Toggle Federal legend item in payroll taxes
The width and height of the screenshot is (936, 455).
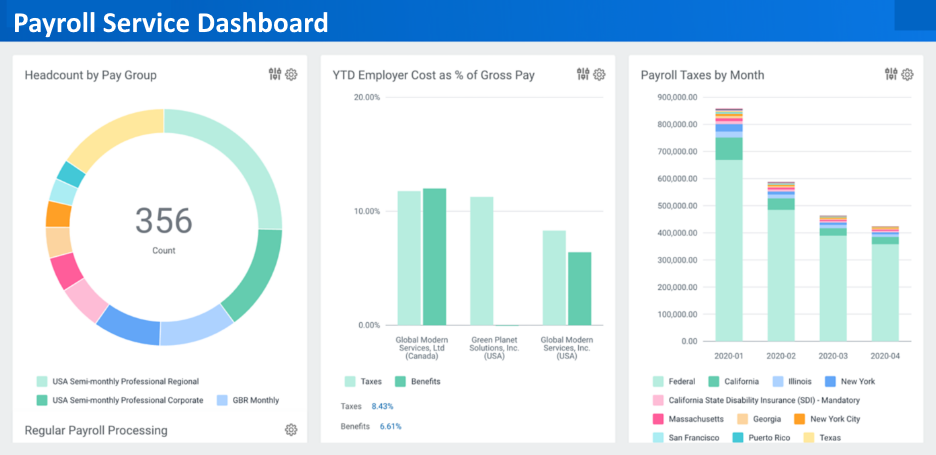tap(673, 381)
